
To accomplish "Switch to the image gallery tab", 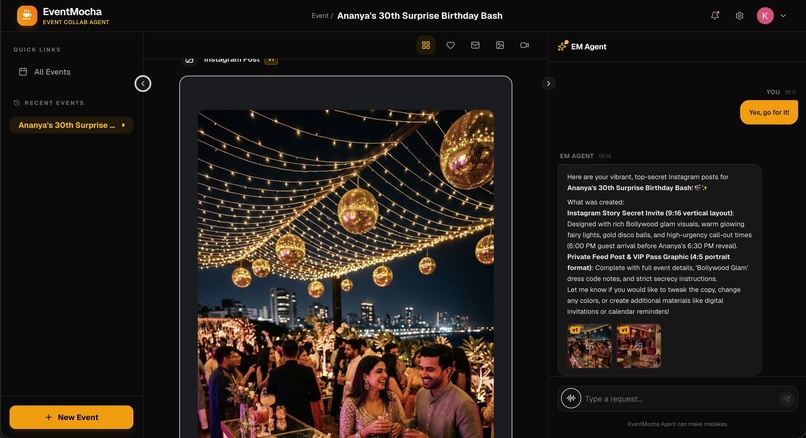I will click(500, 45).
